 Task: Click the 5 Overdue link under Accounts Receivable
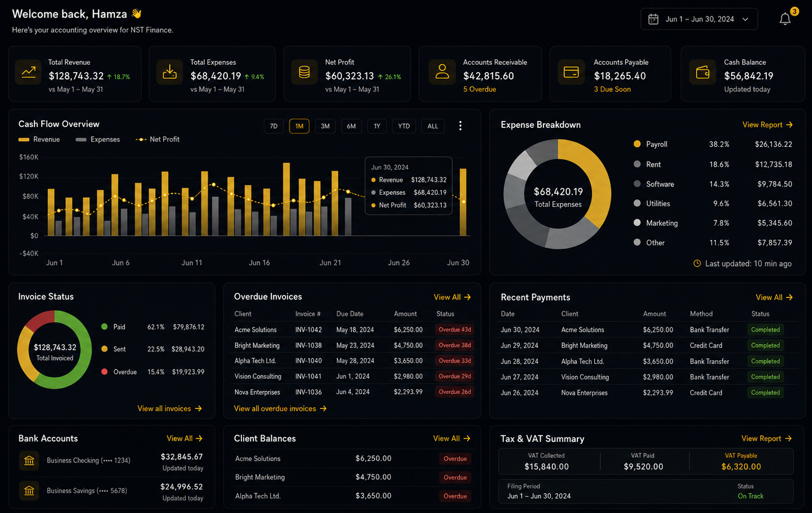(x=479, y=90)
